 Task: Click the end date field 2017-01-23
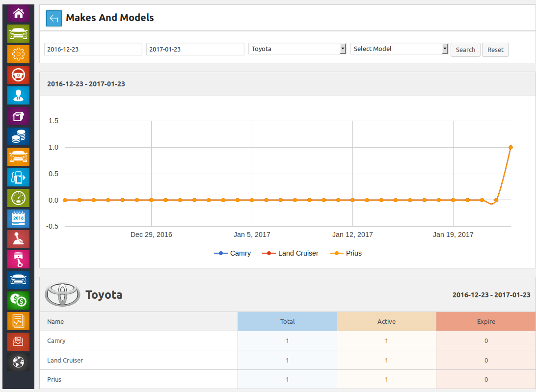195,49
